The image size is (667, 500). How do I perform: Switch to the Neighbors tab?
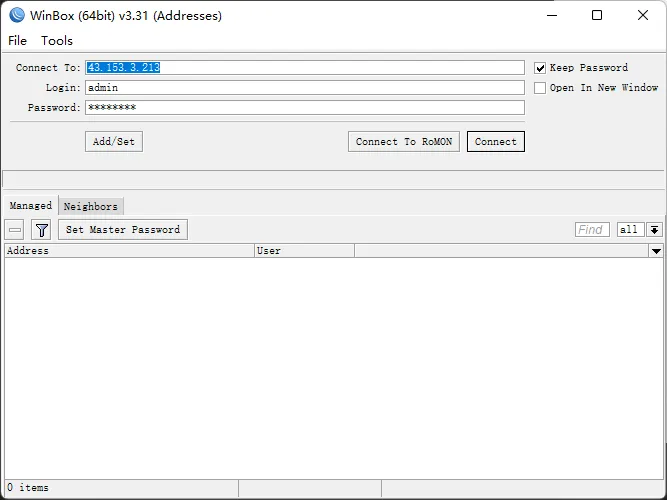click(x=91, y=207)
